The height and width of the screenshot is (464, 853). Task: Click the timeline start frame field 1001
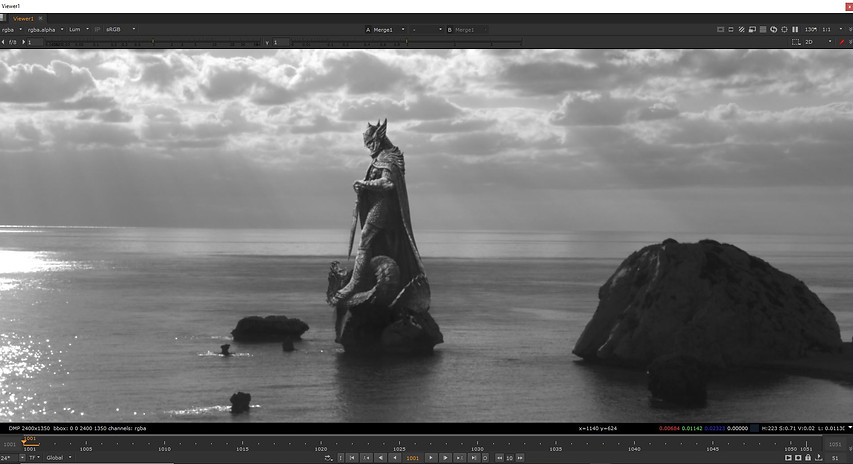tap(9, 444)
